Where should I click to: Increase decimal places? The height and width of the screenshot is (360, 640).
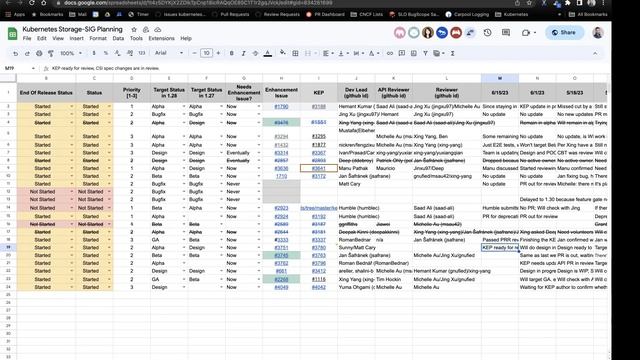[x=130, y=53]
